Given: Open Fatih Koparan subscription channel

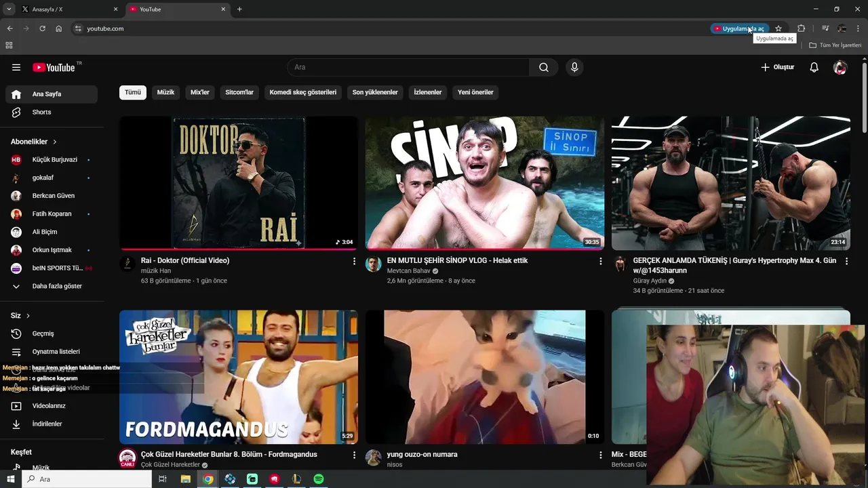Looking at the screenshot, I should pos(52,213).
